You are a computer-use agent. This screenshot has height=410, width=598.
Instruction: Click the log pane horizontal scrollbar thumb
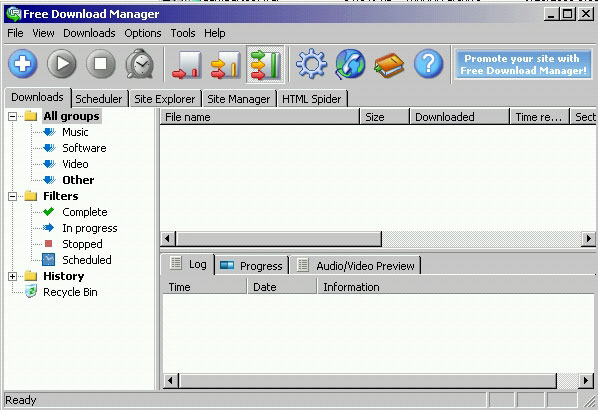coord(368,381)
